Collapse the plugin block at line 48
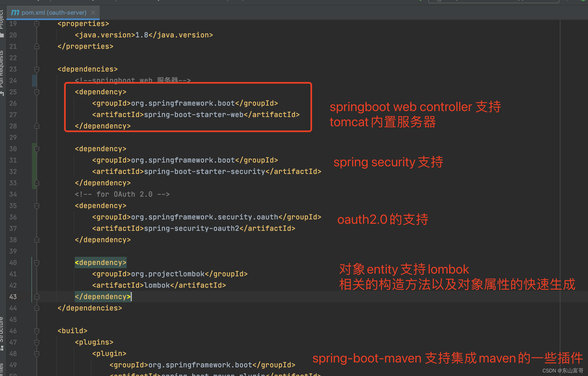The width and height of the screenshot is (588, 376). pyautogui.click(x=37, y=354)
